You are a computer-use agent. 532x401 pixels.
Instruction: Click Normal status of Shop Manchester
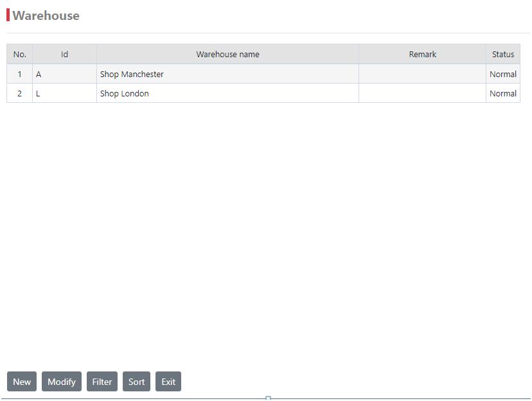503,74
